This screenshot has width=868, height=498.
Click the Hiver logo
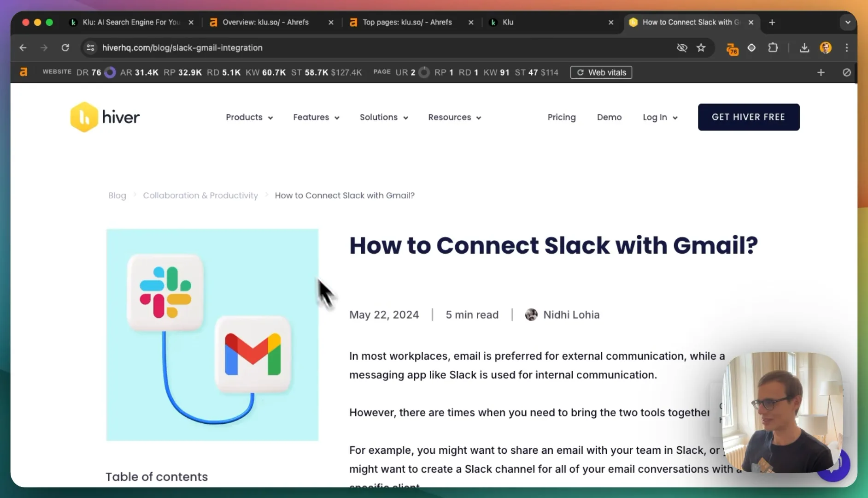105,117
